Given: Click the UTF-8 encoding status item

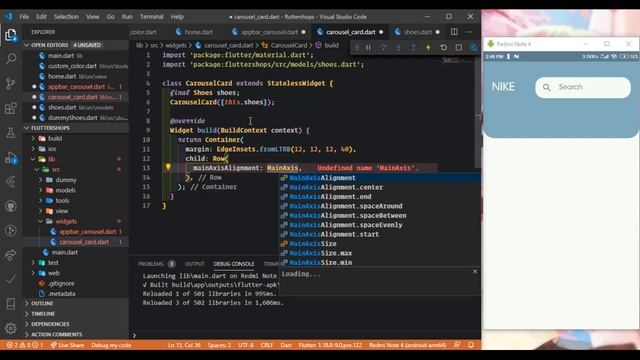Looking at the screenshot, I should pyautogui.click(x=246, y=345).
